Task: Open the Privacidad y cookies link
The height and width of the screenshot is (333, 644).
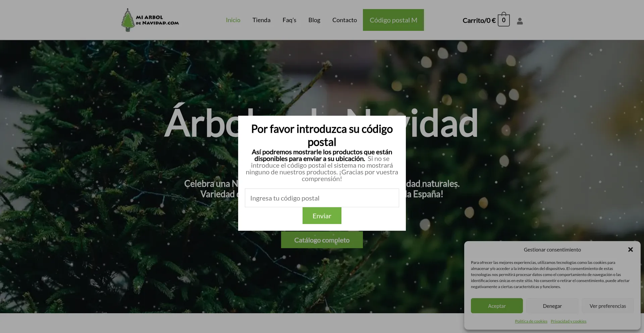Action: (568, 321)
